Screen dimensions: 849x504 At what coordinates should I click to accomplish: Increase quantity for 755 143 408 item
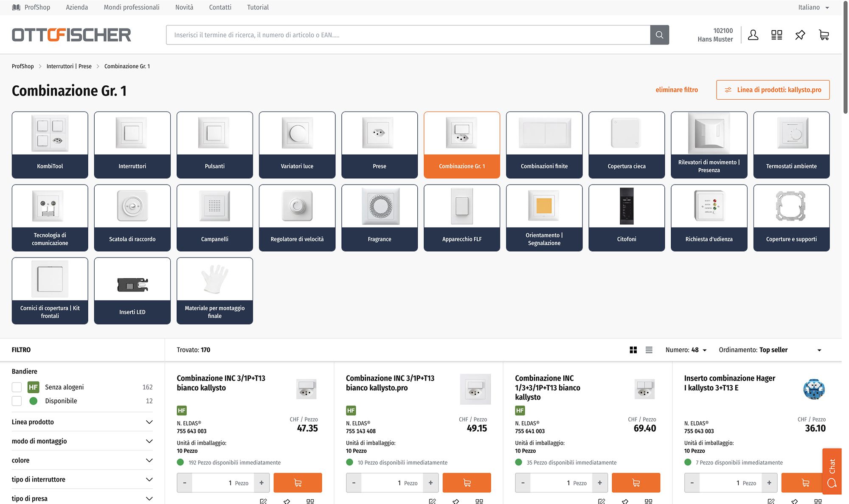[430, 483]
